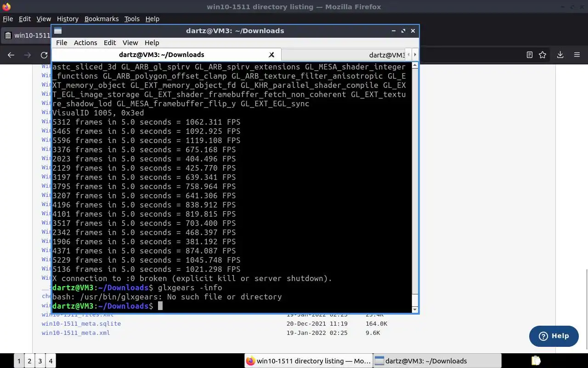
Task: Select the second terminal tab dartz@VM3
Action: pyautogui.click(x=344, y=55)
